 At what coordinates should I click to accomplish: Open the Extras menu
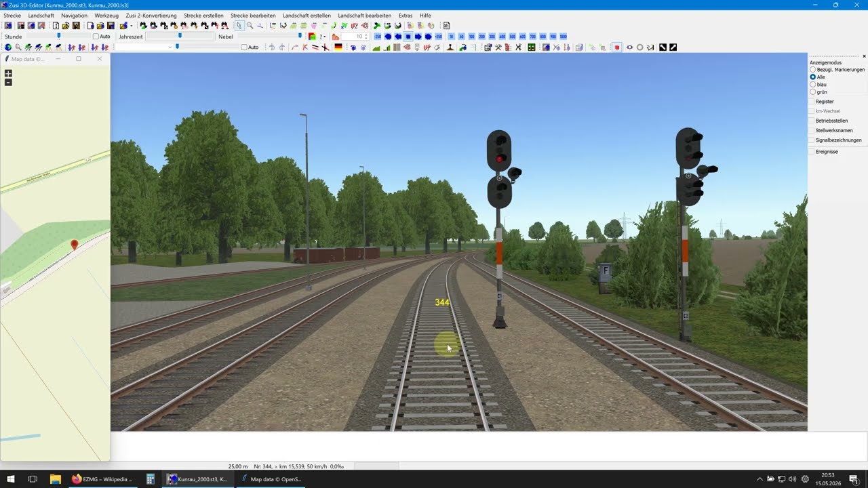pos(406,16)
